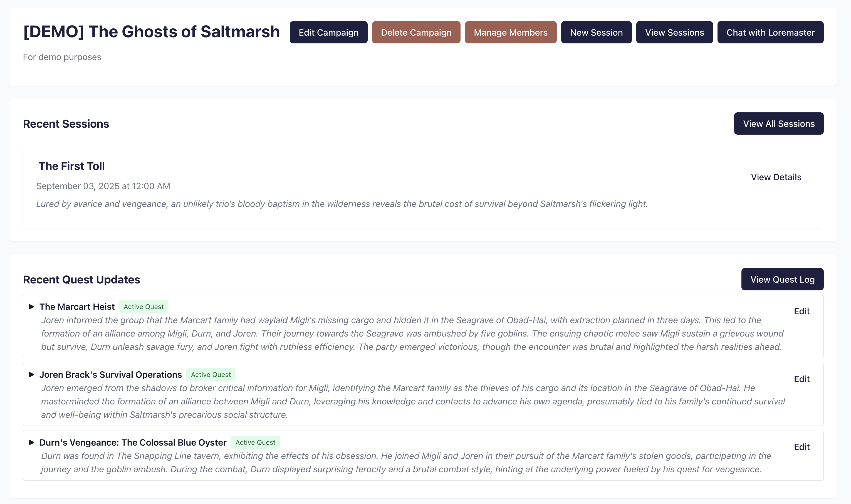
Task: Edit The Marcart Heist quest
Action: (801, 311)
